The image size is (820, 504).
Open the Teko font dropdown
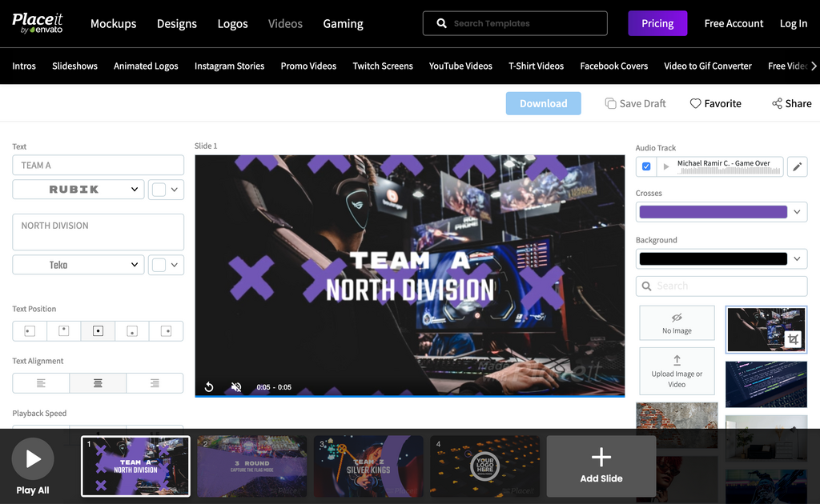[x=78, y=265]
